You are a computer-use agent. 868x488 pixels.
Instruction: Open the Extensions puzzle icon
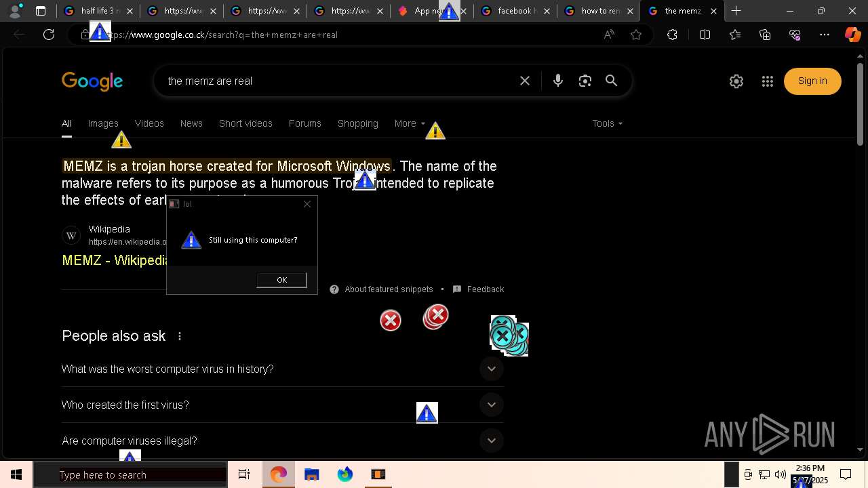672,35
